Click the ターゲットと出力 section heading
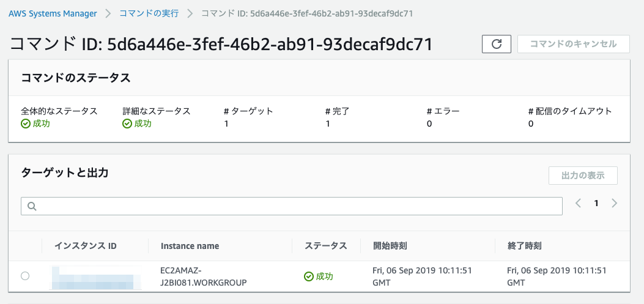This screenshot has height=304, width=644. point(64,173)
